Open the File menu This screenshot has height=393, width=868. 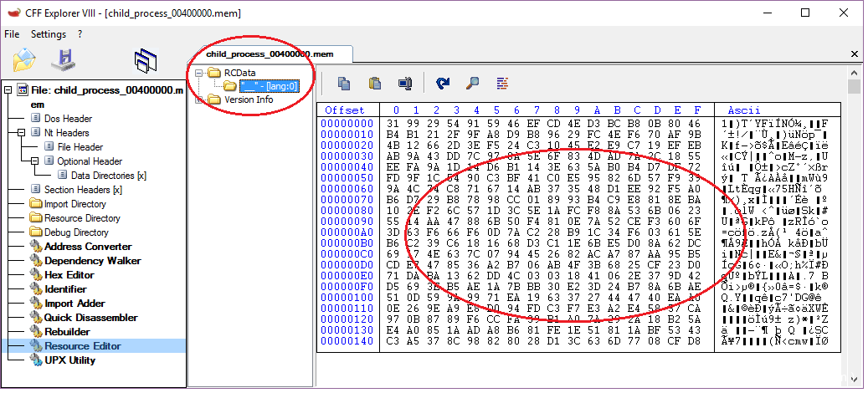pyautogui.click(x=12, y=34)
